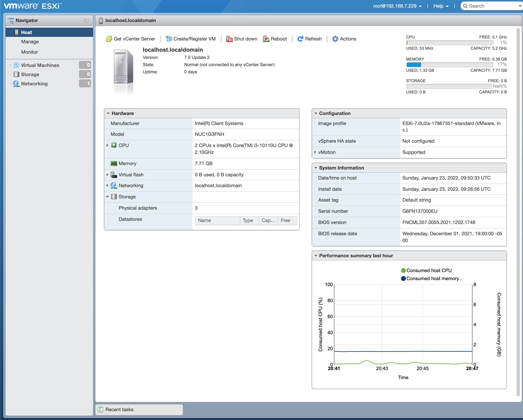Expand the vMotion row
This screenshot has height=420, width=523.
(x=315, y=152)
